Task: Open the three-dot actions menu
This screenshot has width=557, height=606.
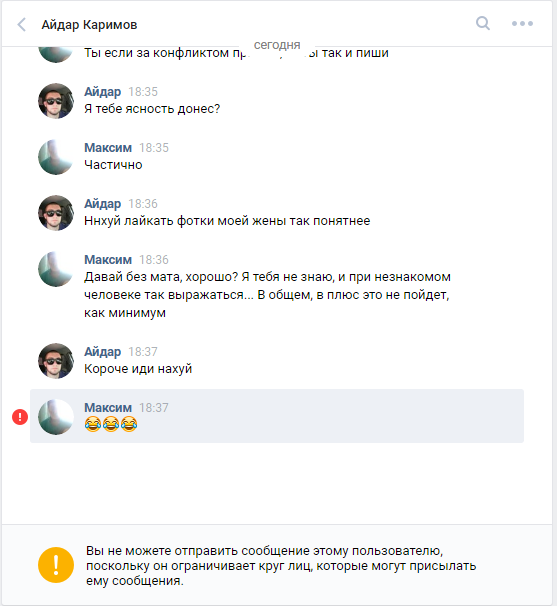Action: click(522, 24)
